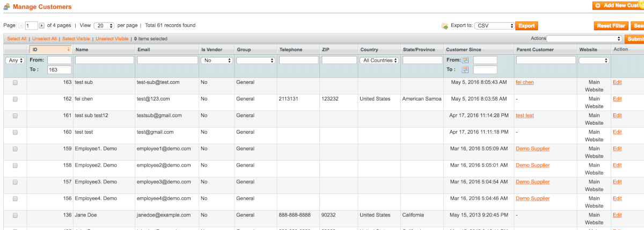Click the previous page arrow
Image resolution: width=644 pixels, height=230 pixels.
[x=21, y=26]
